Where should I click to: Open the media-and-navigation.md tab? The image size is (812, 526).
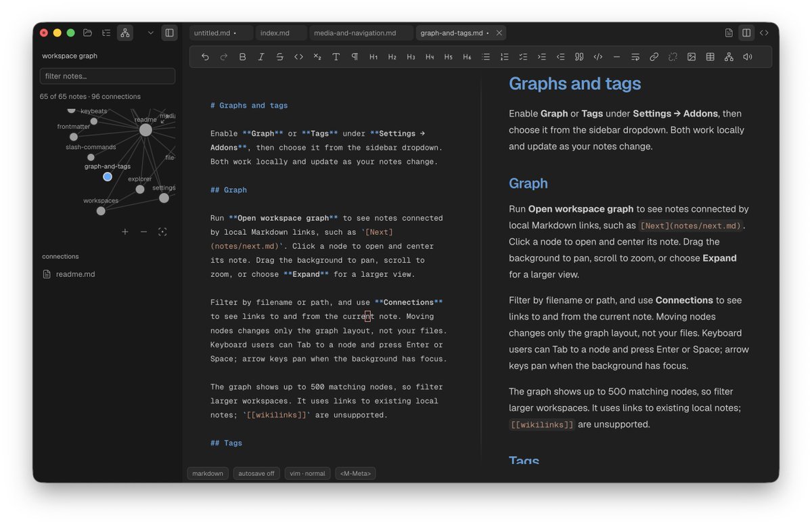[x=361, y=32]
